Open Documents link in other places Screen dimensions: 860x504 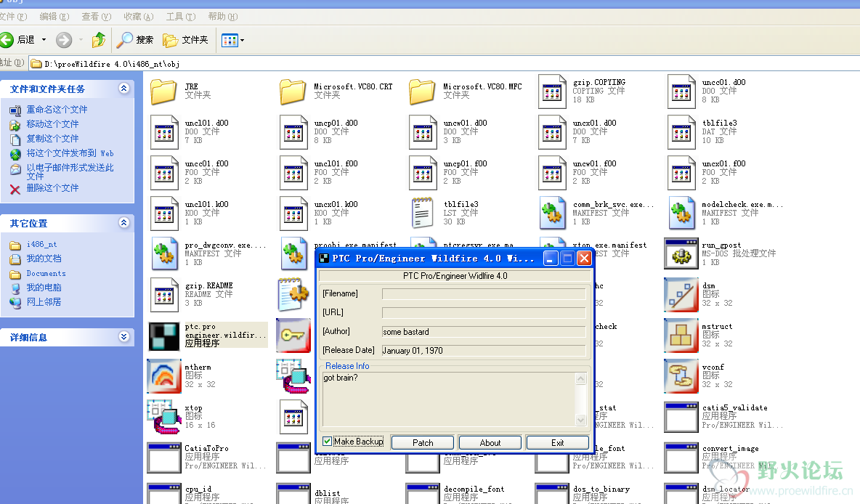[46, 273]
